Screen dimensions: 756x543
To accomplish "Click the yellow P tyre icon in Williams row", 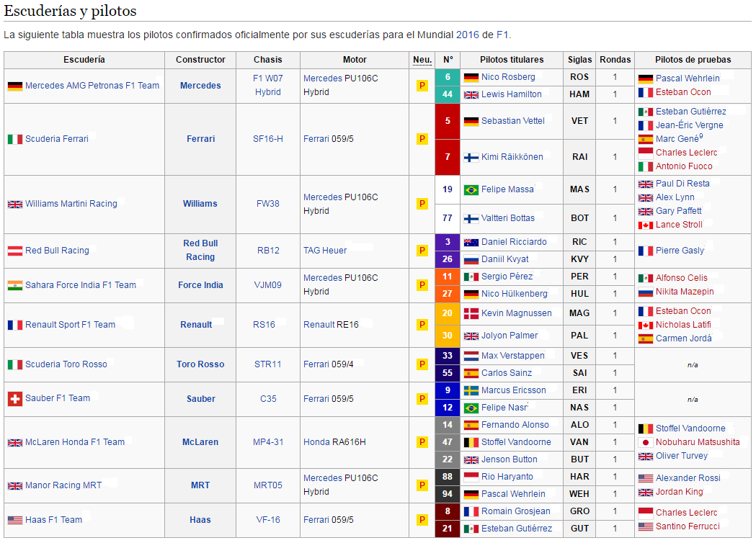I will click(422, 204).
